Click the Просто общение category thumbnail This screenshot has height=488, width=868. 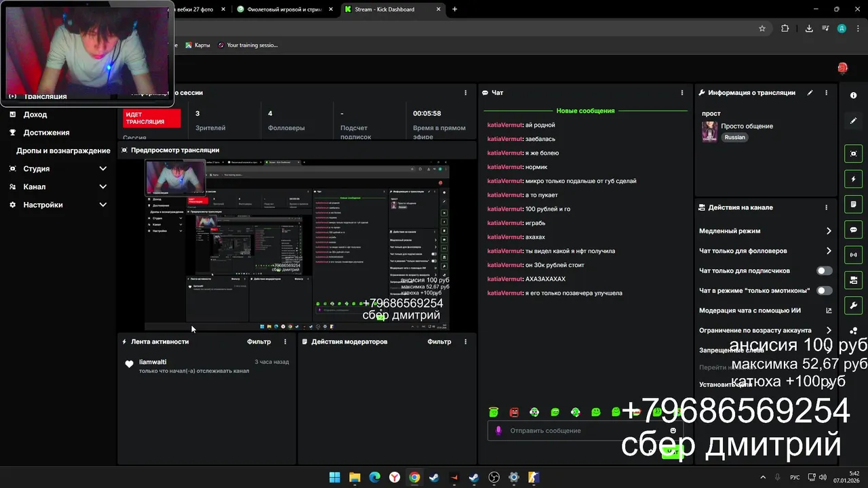[709, 131]
